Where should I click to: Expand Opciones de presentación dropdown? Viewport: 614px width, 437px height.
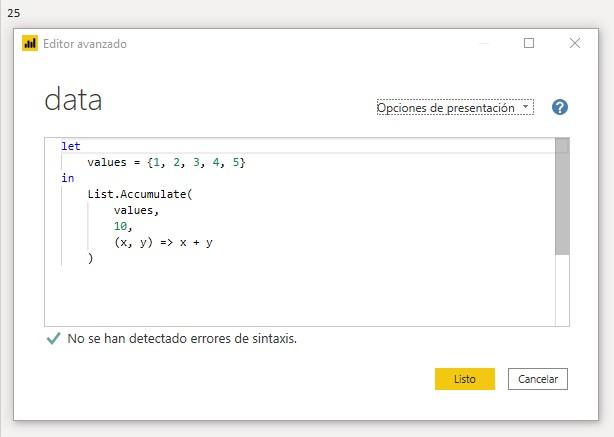pos(455,107)
